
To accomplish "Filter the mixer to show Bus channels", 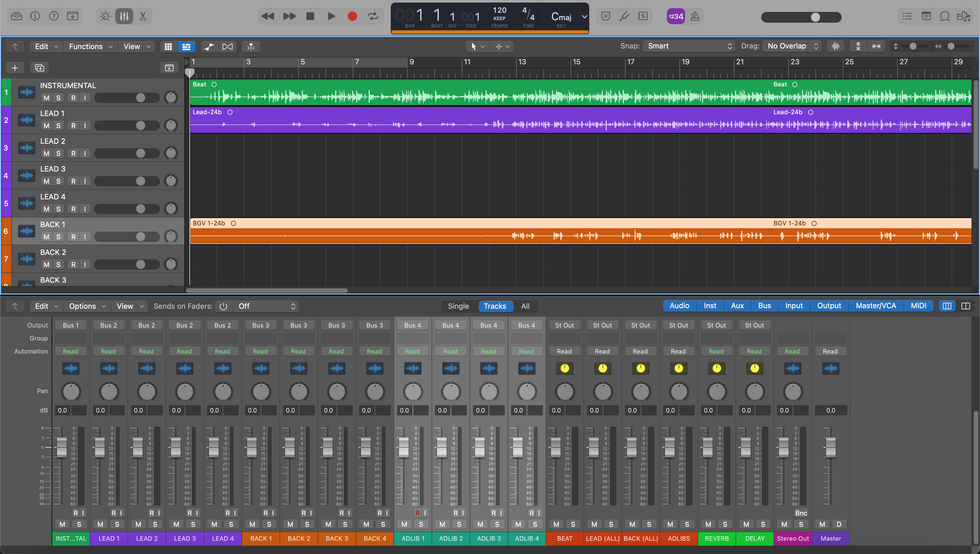I will [x=764, y=306].
